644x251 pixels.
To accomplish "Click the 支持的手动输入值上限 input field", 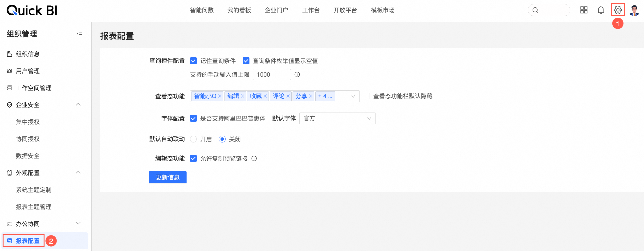I will click(272, 75).
